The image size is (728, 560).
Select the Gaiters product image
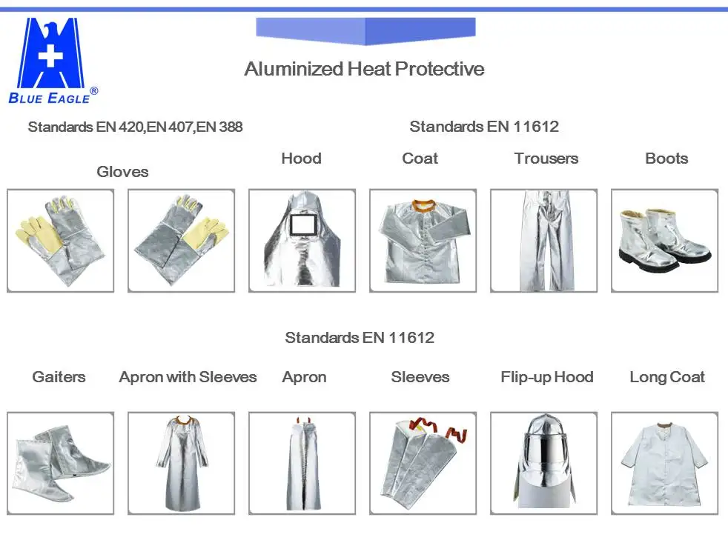point(59,461)
